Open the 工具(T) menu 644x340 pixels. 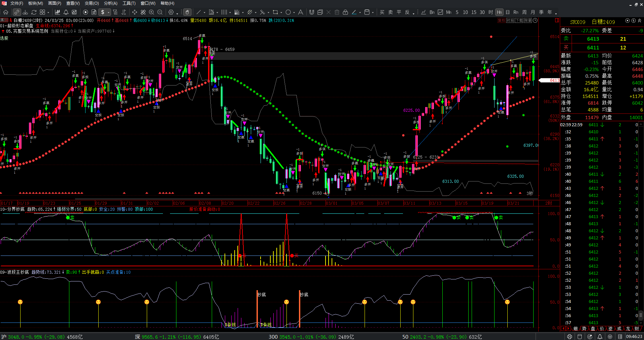point(129,3)
